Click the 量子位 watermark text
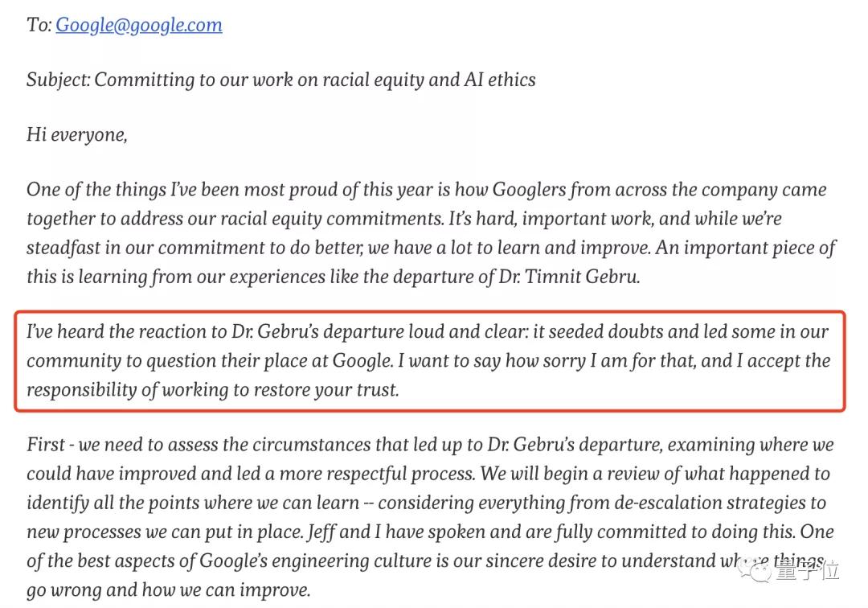 808,569
